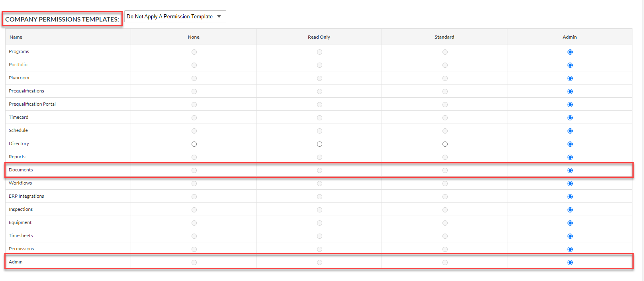Select None for Planroom
The width and height of the screenshot is (644, 281).
point(194,78)
